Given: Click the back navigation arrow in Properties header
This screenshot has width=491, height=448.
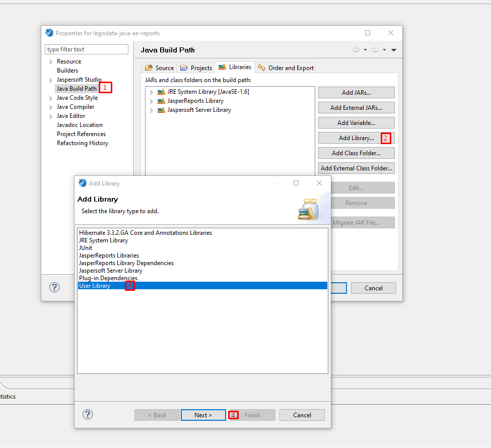Looking at the screenshot, I should click(x=356, y=50).
